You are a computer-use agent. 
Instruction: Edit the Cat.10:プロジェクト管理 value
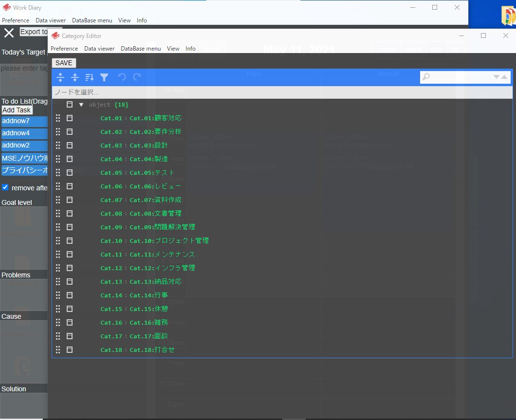click(x=169, y=241)
